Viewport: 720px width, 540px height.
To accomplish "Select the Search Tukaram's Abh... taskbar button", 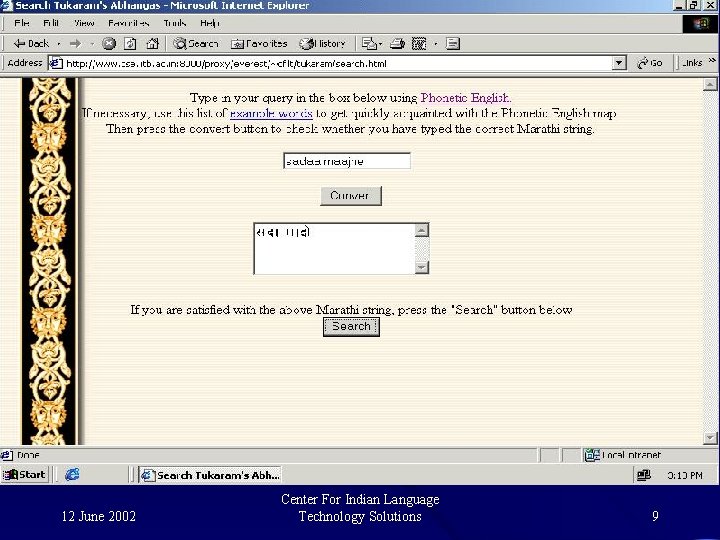I will (210, 475).
